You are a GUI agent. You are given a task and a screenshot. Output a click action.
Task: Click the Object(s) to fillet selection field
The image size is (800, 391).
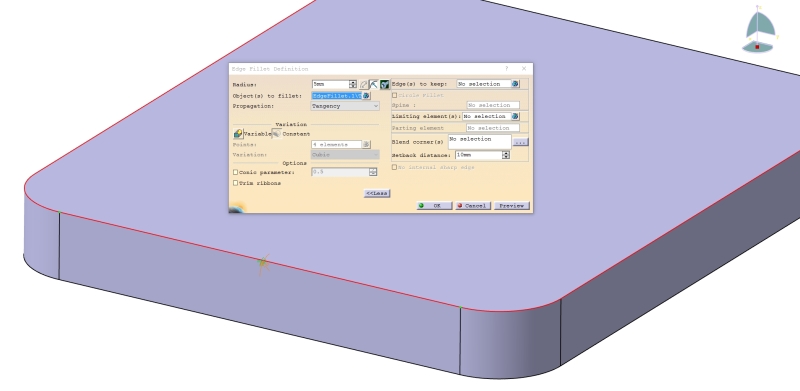[x=337, y=96]
